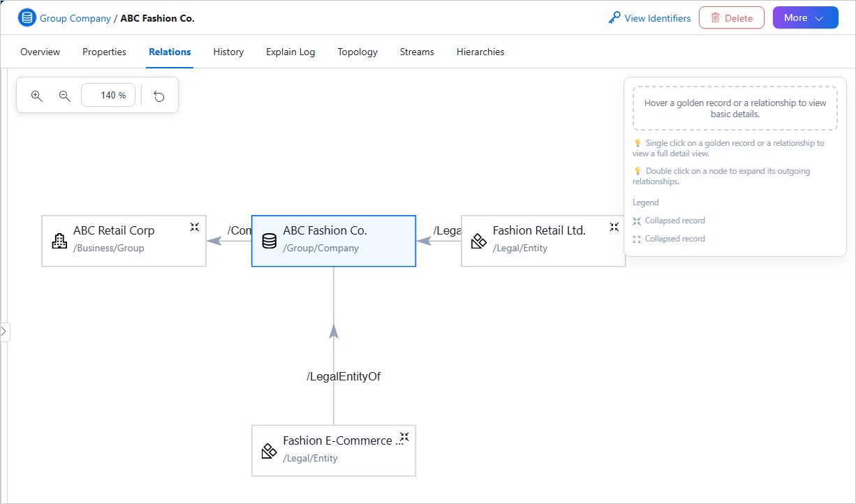Click the zoom percentage field showing 140

coord(108,96)
